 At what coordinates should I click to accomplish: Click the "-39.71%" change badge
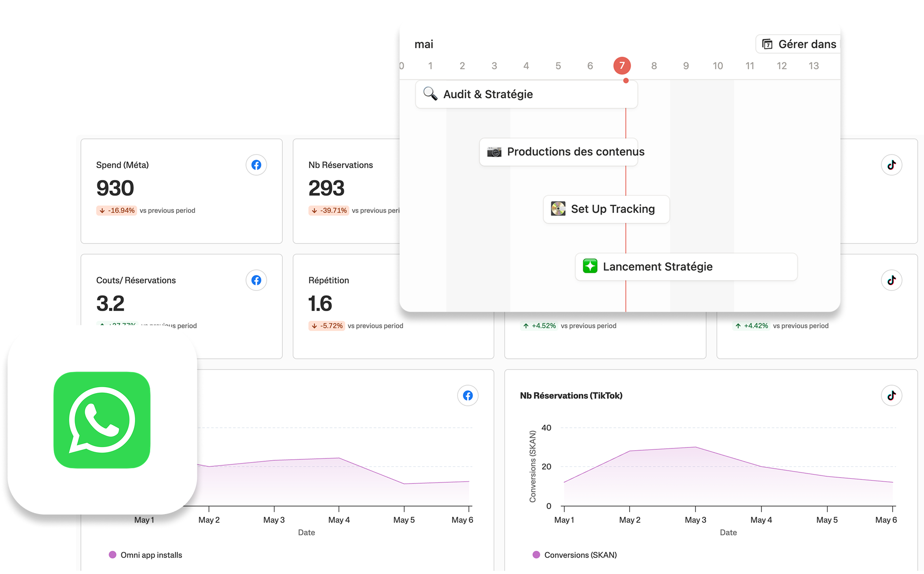pos(329,211)
